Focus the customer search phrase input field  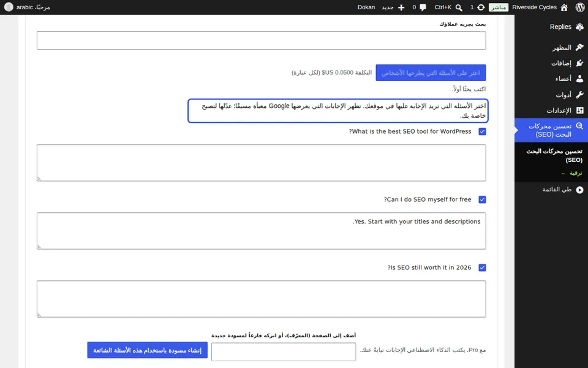point(262,40)
